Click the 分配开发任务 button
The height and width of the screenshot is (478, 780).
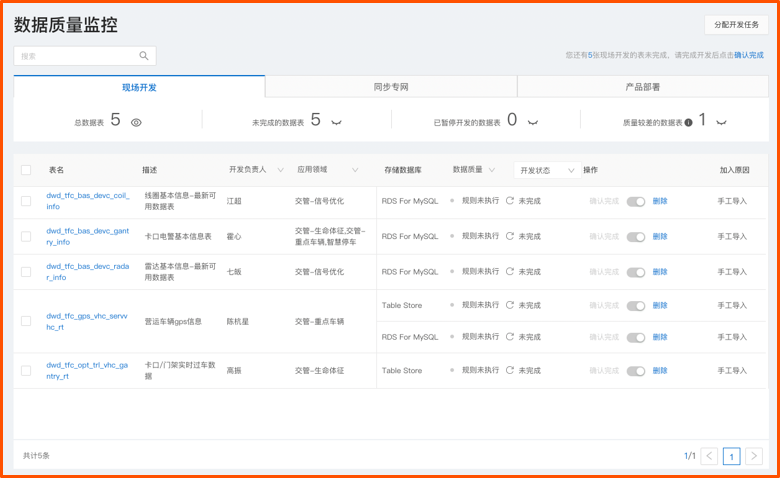tap(736, 25)
